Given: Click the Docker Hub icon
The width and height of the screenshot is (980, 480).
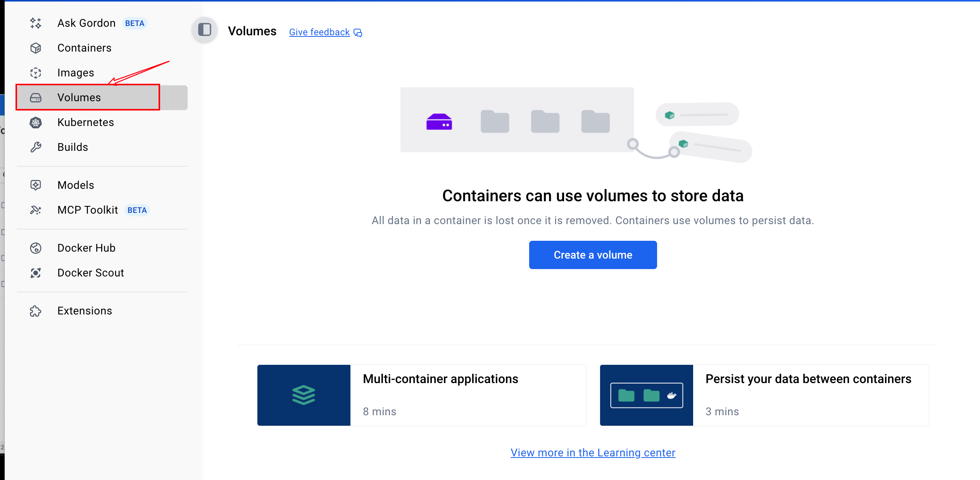Looking at the screenshot, I should [36, 248].
